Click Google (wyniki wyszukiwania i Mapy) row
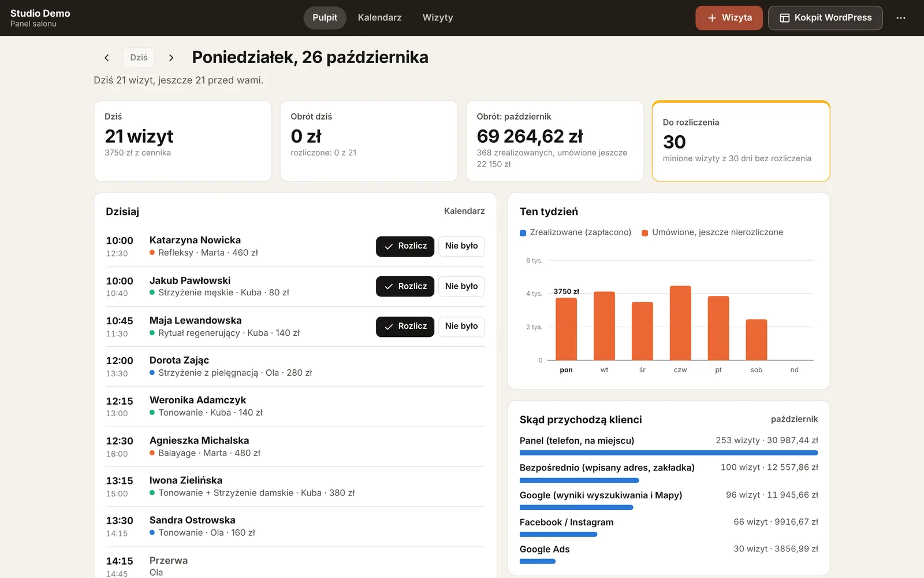Viewport: 924px width, 578px height. click(669, 500)
